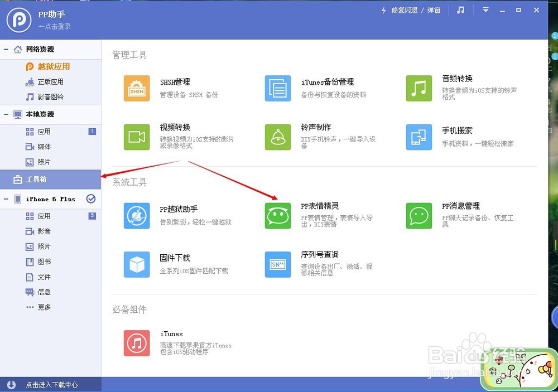This screenshot has height=392, width=558.
Task: Open the title bar dropdown menu arrow
Action: [486, 10]
